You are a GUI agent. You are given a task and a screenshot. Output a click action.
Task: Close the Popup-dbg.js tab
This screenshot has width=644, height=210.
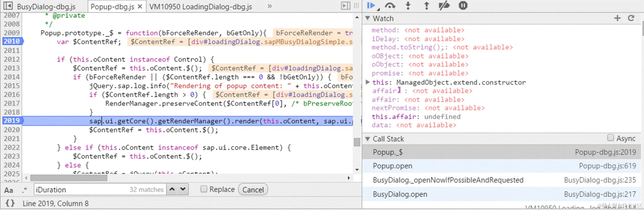pos(140,6)
